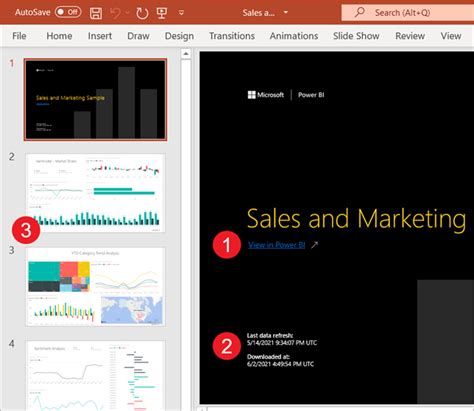Click the '6/2/2021 4:49:54 PM UTC' timestamp
Viewport: 474px width, 411px height.
tap(280, 364)
